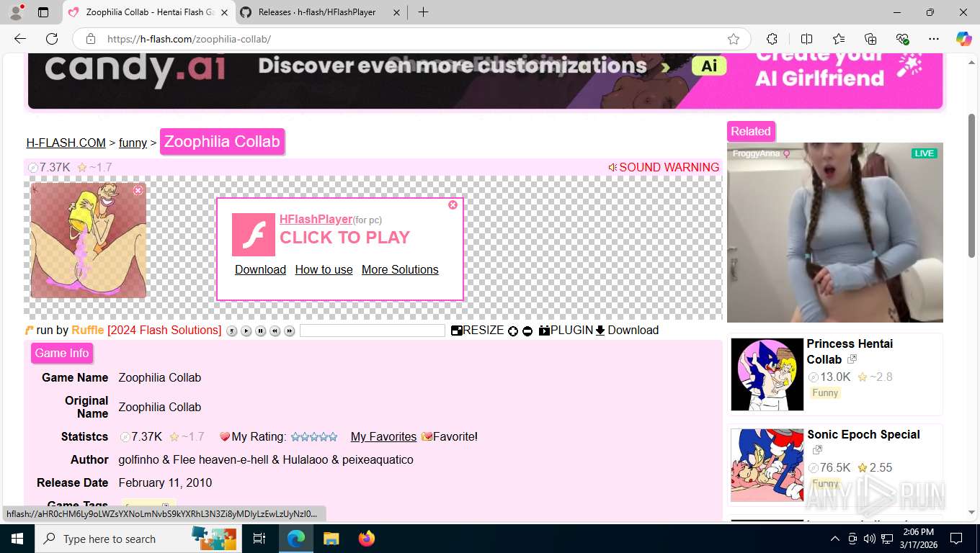
Task: Click the address bar URL
Action: point(189,39)
